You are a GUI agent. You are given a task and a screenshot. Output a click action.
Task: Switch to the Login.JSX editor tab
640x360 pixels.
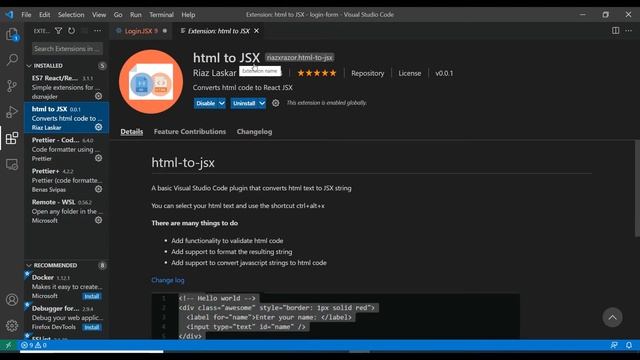[141, 31]
